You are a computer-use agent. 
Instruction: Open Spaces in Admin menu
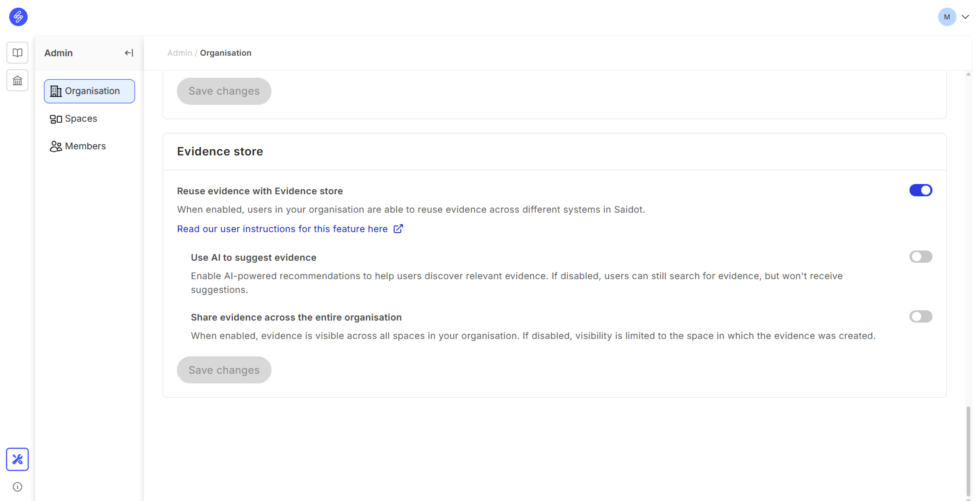point(81,119)
